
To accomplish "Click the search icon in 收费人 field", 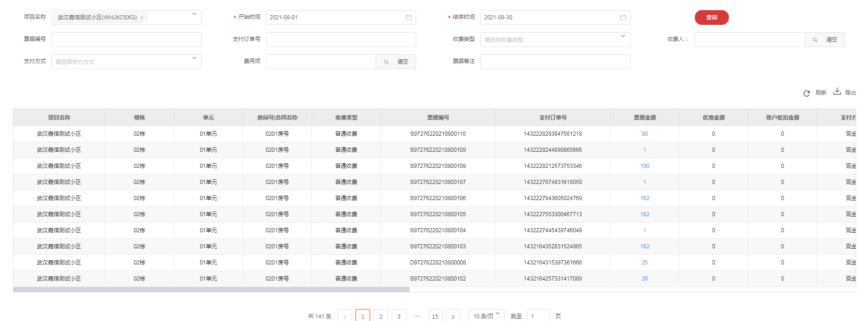I will point(815,40).
